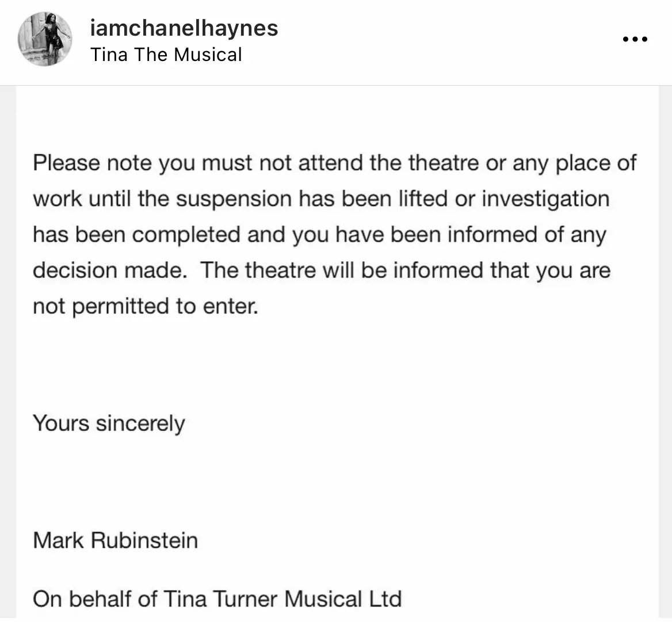Click the word 'permitted' in the final sentence
The width and height of the screenshot is (672, 622).
click(120, 307)
